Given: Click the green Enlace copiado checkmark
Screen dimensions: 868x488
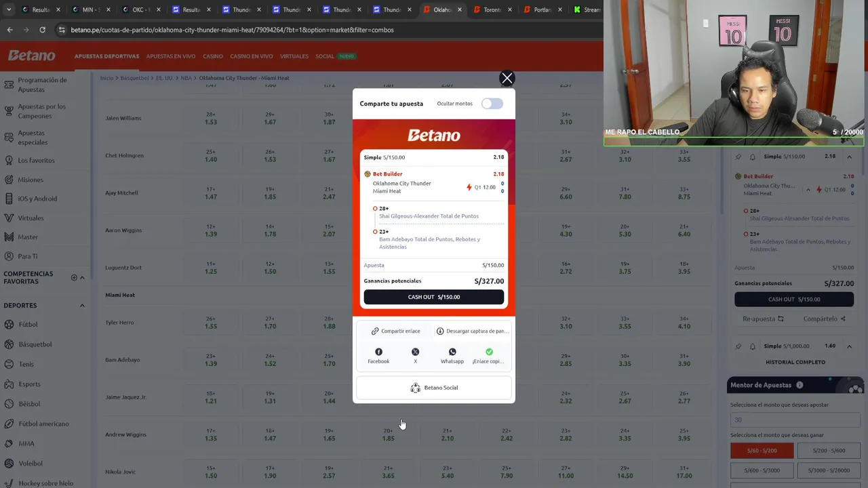Looking at the screenshot, I should pos(489,352).
